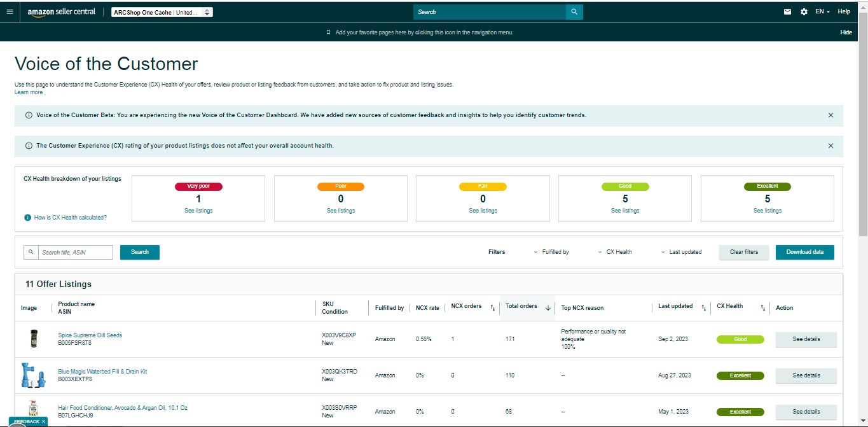Hide the favorites bar
The width and height of the screenshot is (868, 427).
[x=846, y=32]
